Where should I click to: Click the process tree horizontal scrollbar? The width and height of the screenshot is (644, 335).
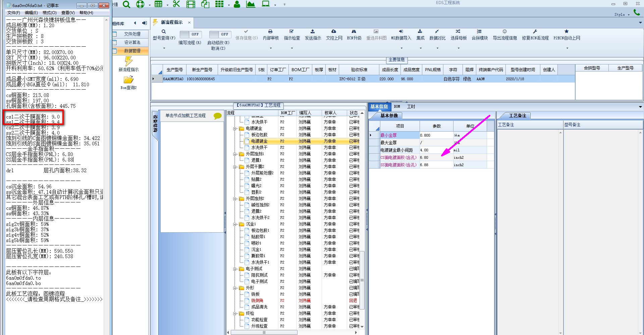click(264, 333)
